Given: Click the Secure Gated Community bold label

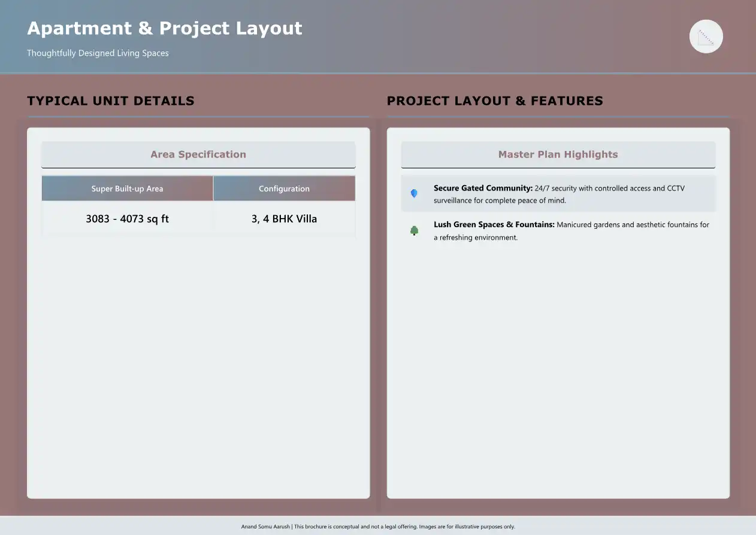Looking at the screenshot, I should [483, 188].
